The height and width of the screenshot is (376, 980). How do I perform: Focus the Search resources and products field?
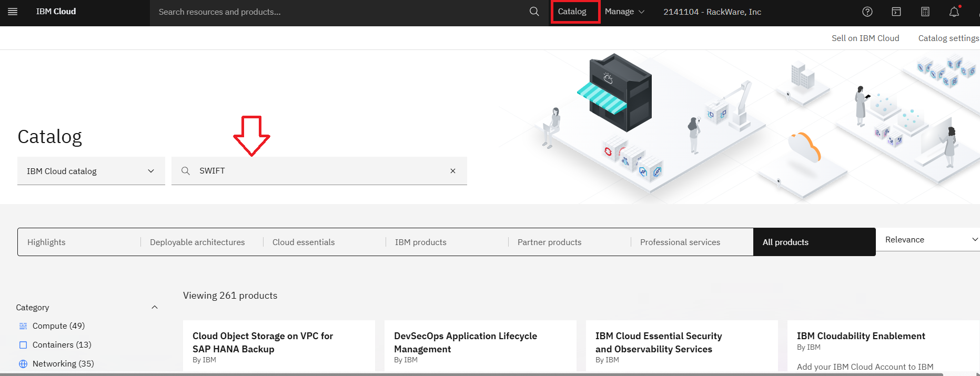(339, 12)
